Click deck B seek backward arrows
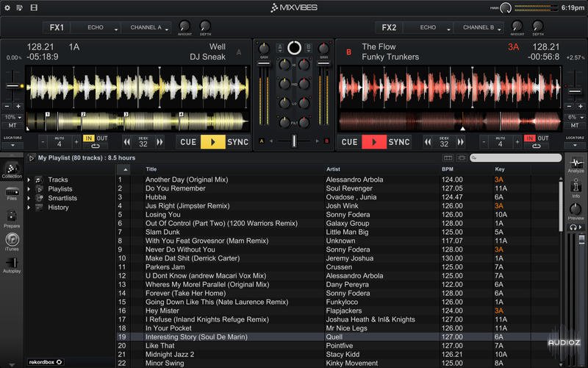This screenshot has height=368, width=588. 428,142
